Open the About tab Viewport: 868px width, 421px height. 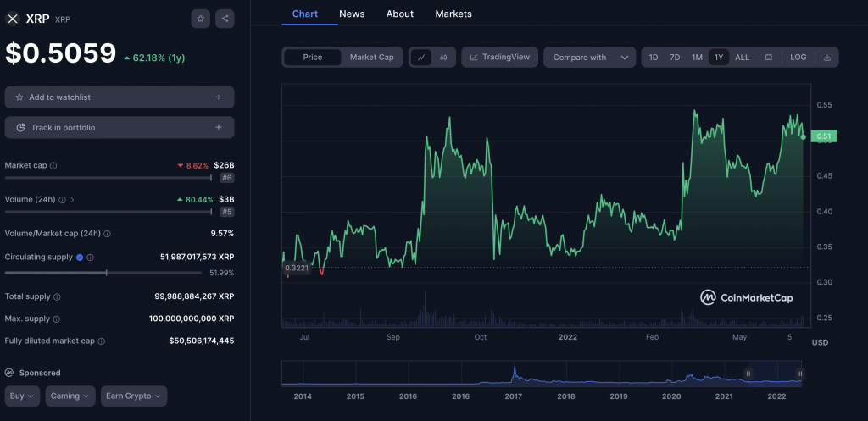400,14
